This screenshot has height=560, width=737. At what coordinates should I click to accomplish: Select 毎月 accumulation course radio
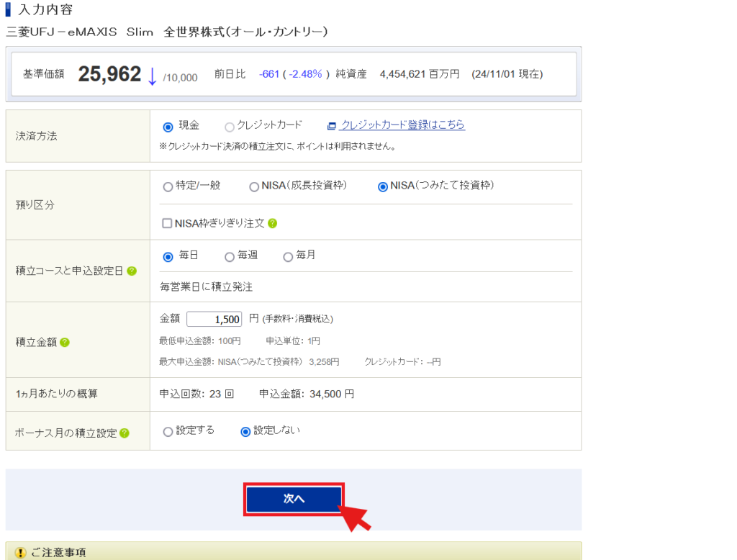288,257
